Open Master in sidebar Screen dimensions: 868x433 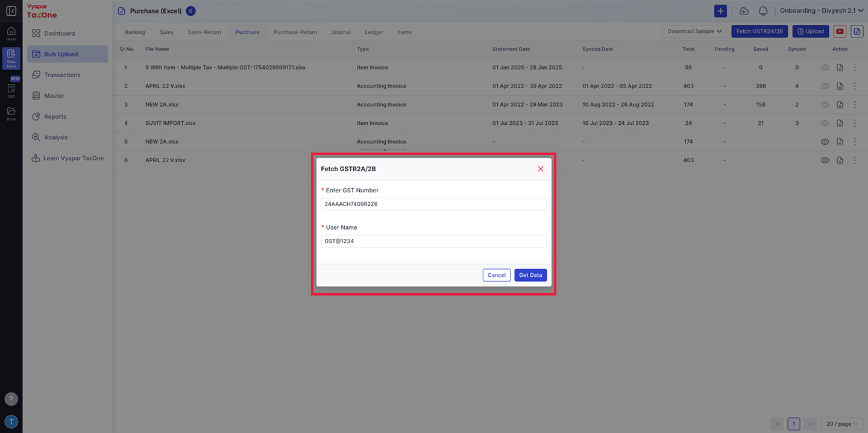point(68,96)
